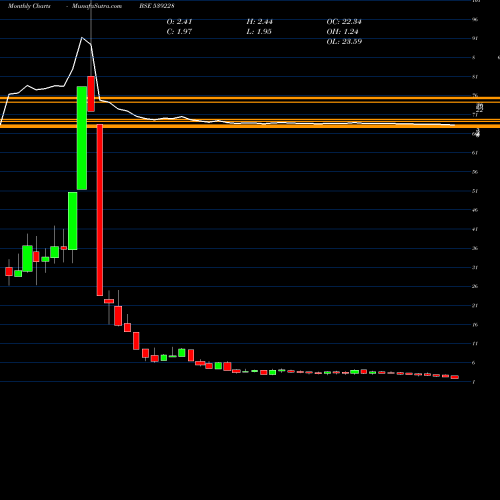The width and height of the screenshot is (500, 500).
Task: Click the 11 price axis label
Action: click(475, 344)
